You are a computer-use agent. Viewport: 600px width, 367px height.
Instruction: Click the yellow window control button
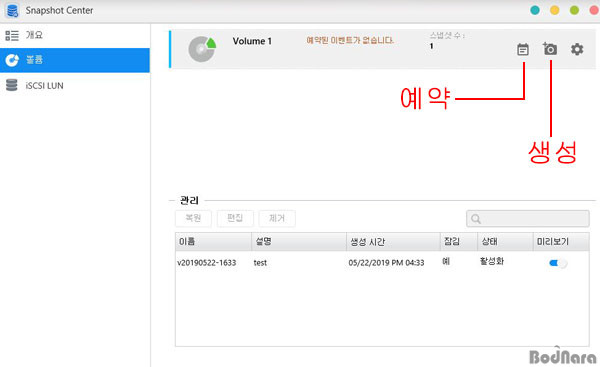point(554,10)
